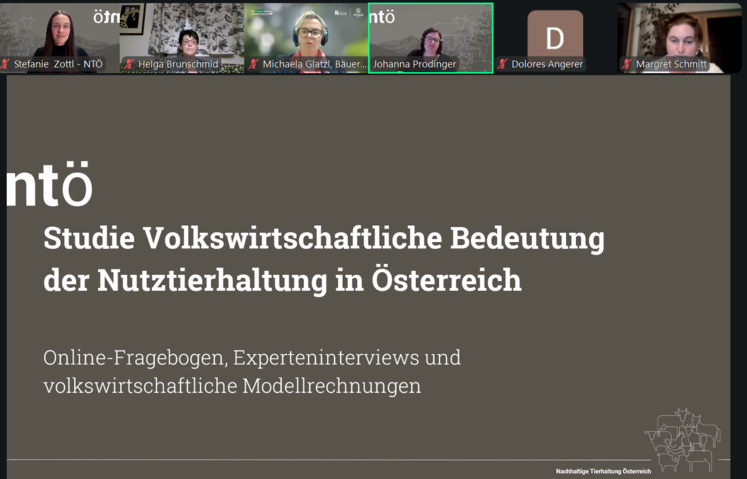Click title line 'der Nutztierhaltung in Österreich'
Screen dimensions: 747x479
point(283,280)
